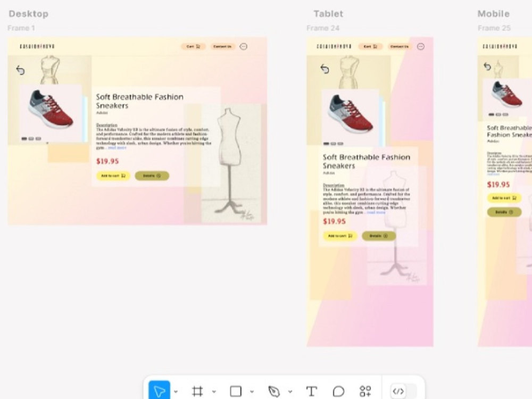This screenshot has width=532, height=399.
Task: Select $19.95 price in Desktop frame
Action: coord(107,161)
